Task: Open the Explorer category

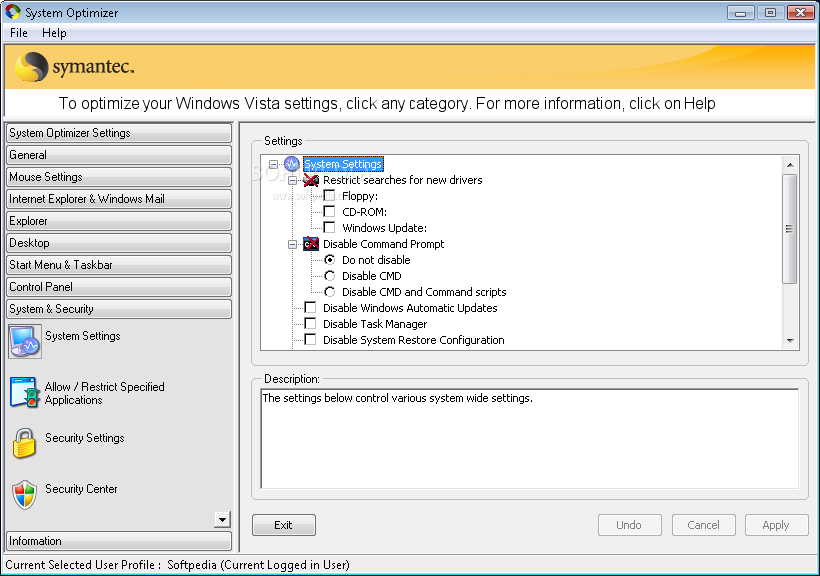Action: tap(119, 221)
